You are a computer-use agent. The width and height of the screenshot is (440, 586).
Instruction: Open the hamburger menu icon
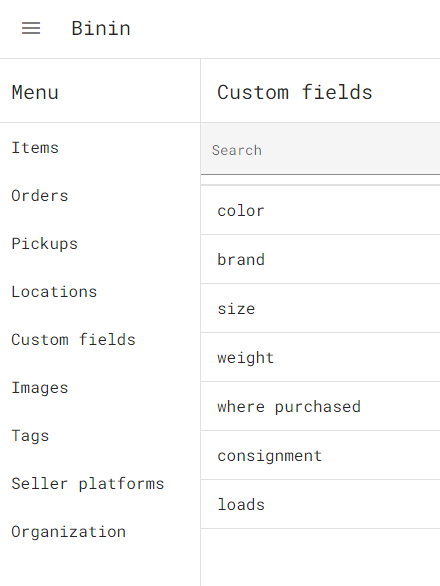click(x=31, y=28)
